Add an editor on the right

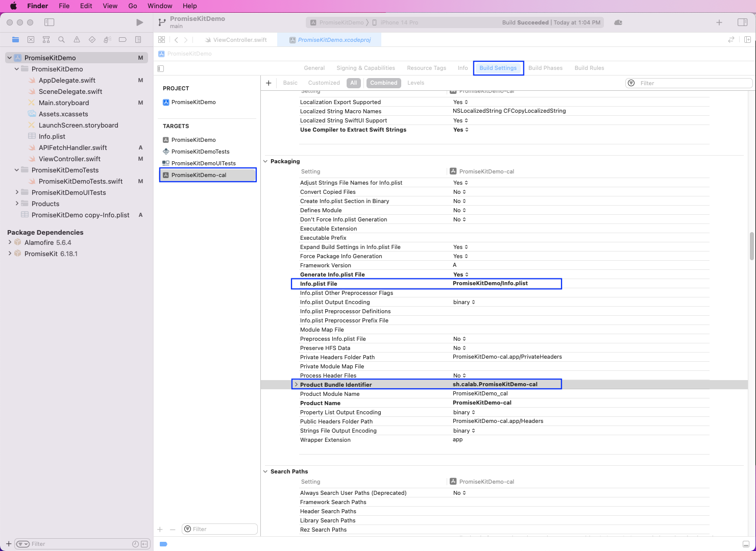(747, 40)
